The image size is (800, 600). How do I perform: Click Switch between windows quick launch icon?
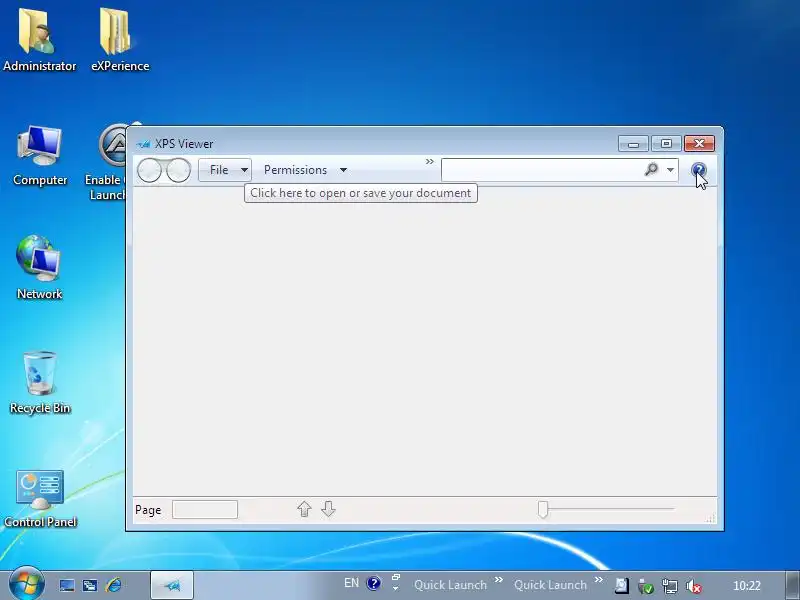point(90,585)
